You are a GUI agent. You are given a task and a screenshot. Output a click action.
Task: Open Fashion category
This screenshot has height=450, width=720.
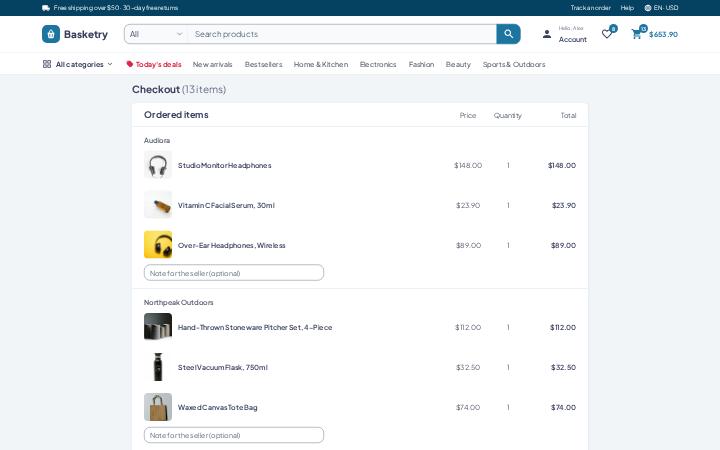tap(422, 64)
